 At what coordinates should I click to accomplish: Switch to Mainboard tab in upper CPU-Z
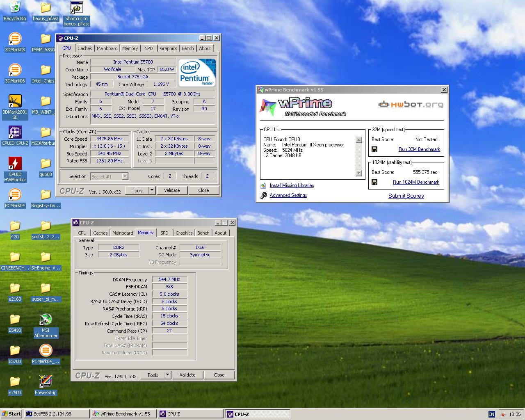(x=107, y=48)
